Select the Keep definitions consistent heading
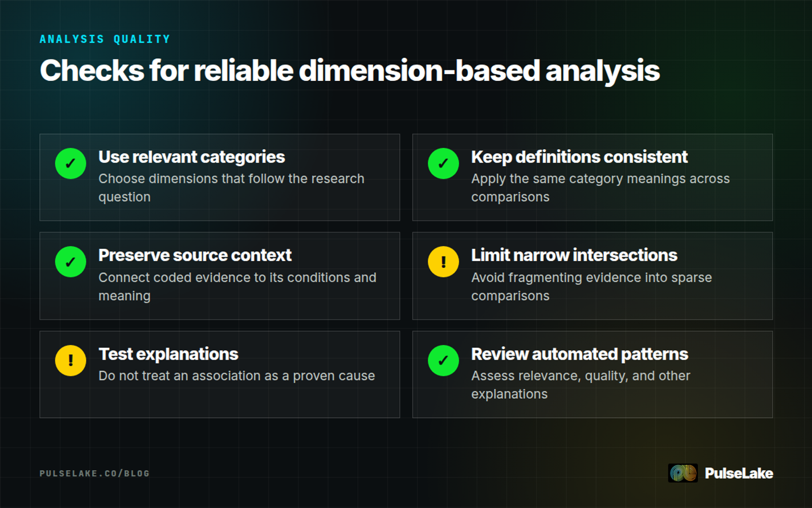The height and width of the screenshot is (508, 812). [x=580, y=157]
